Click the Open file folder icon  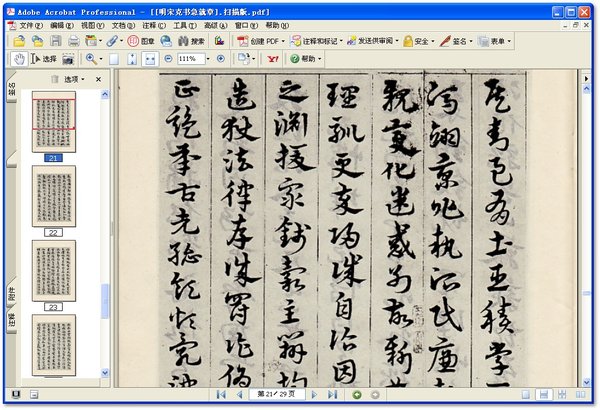point(19,41)
